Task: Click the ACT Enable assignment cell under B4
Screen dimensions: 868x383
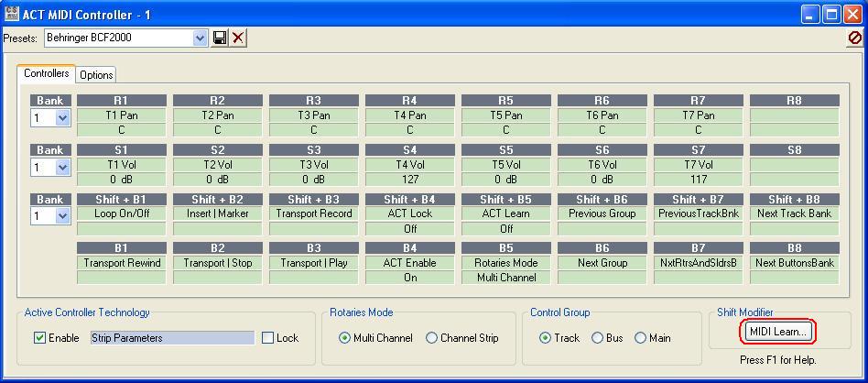Action: click(x=409, y=263)
